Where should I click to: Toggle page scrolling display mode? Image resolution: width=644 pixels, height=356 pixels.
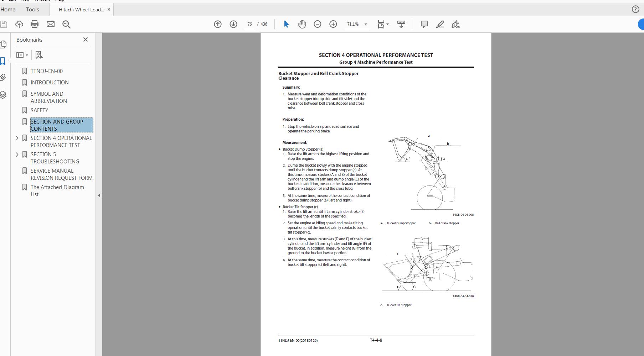point(401,24)
